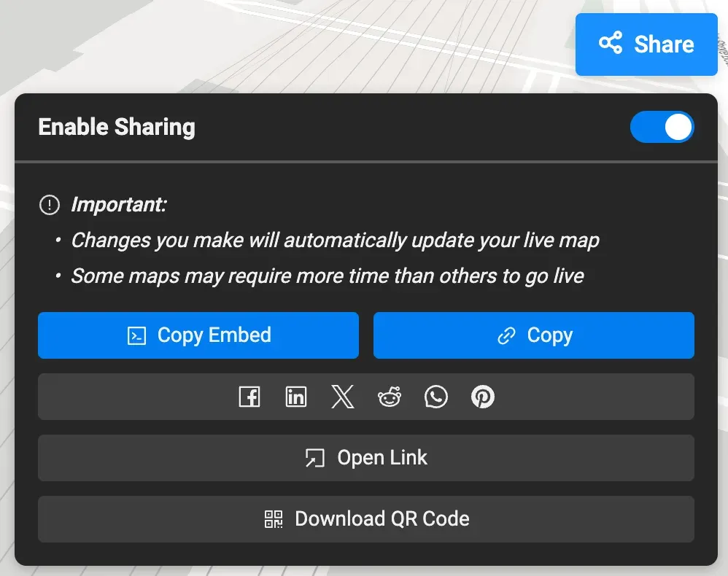Click the note about maps requiring more time
Viewport: 728px width, 576px height.
(328, 276)
